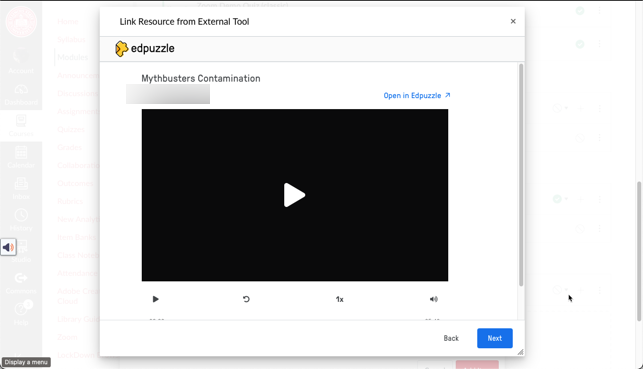
Task: Click the dialog's vertical scrollbar
Action: coord(521,175)
